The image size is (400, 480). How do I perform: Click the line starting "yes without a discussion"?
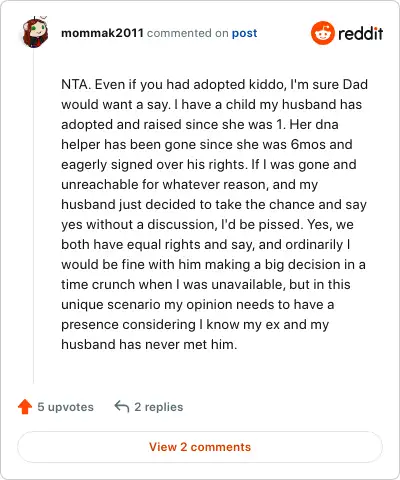207,225
